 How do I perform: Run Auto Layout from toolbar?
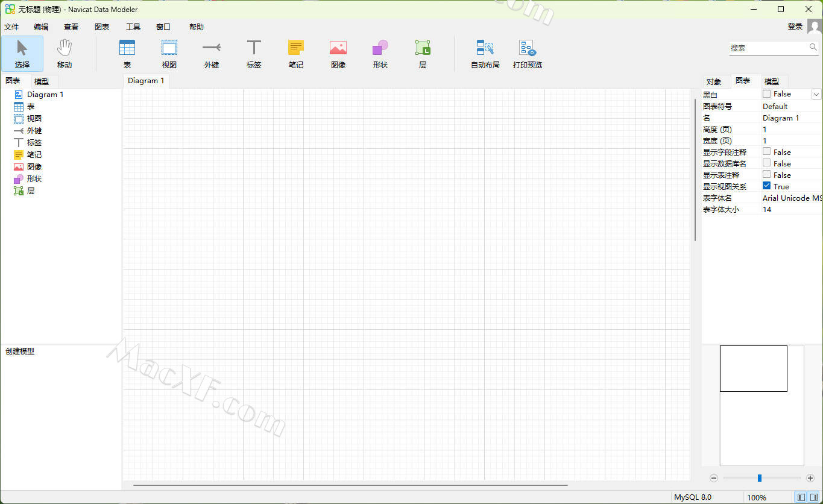[485, 53]
